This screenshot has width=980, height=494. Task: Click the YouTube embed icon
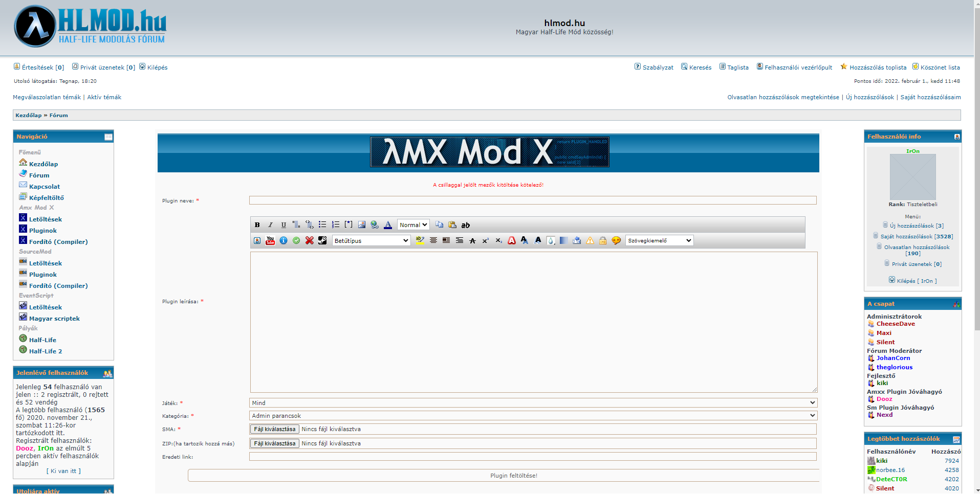click(x=270, y=241)
